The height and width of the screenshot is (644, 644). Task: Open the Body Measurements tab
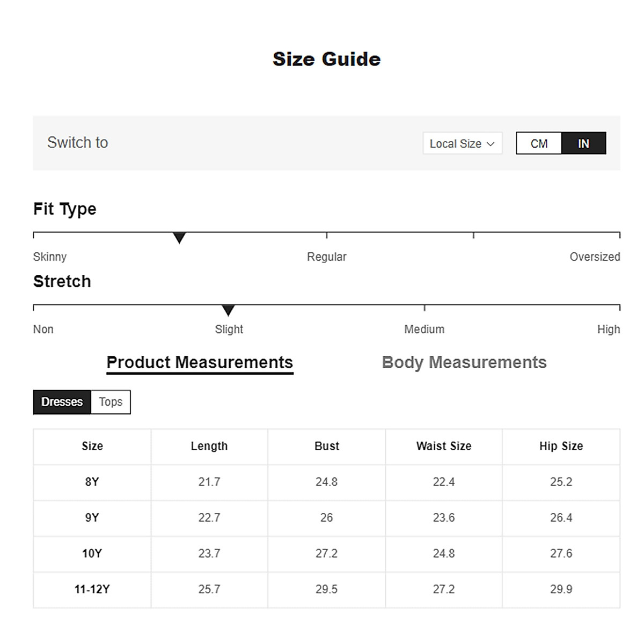click(464, 362)
